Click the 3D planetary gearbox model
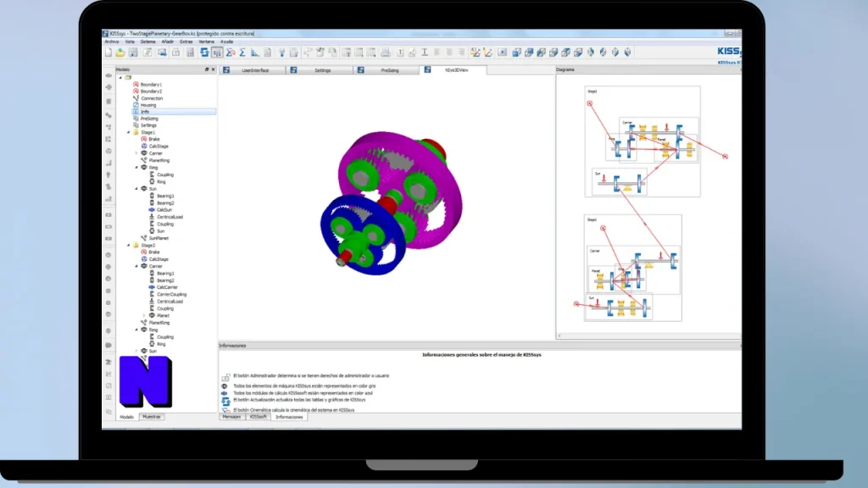 392,203
